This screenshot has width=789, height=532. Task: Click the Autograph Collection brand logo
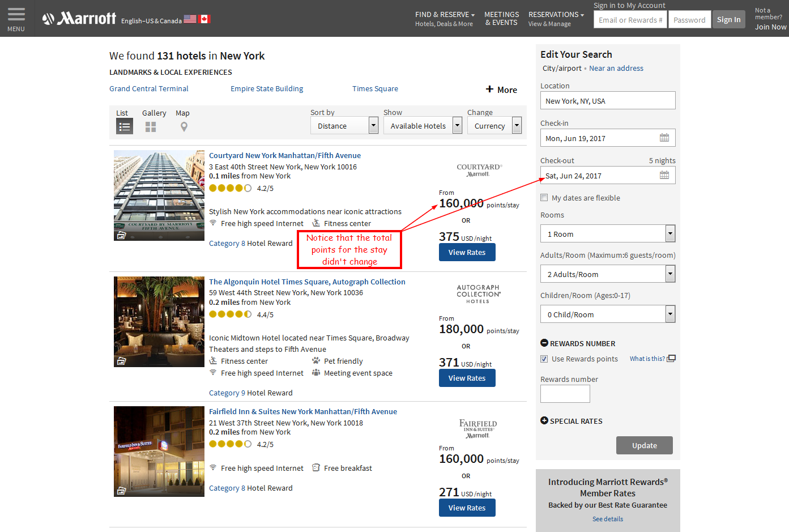pos(479,294)
